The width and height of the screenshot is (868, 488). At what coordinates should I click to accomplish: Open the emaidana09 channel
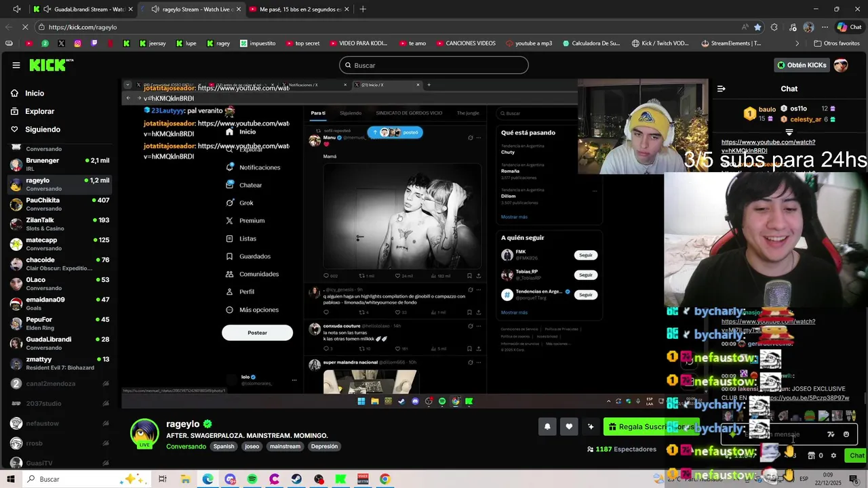click(x=60, y=304)
